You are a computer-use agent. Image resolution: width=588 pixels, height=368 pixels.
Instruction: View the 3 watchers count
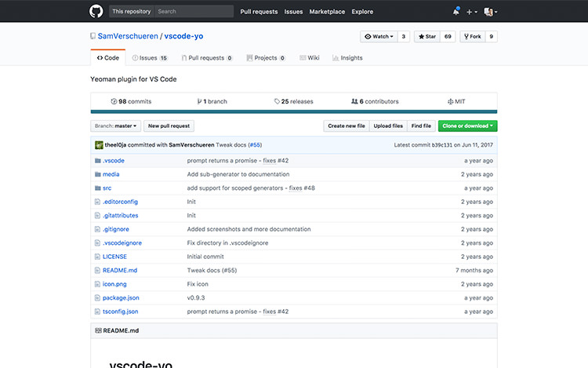coord(404,36)
